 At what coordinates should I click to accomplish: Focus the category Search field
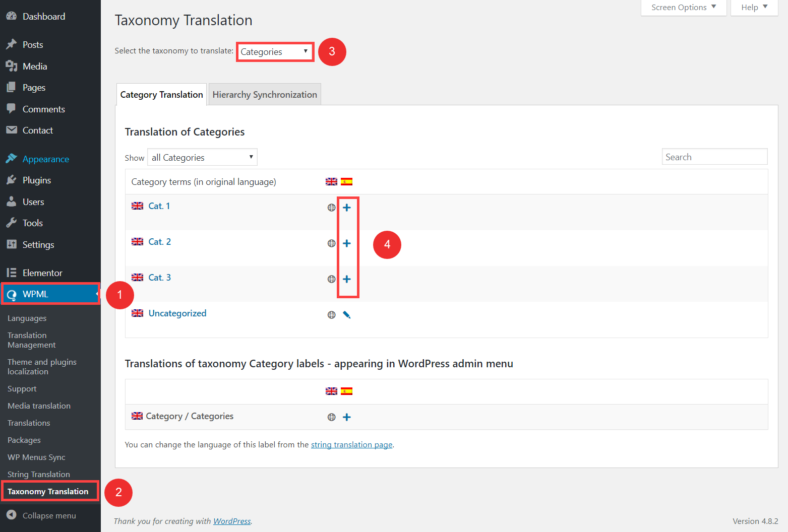click(714, 157)
